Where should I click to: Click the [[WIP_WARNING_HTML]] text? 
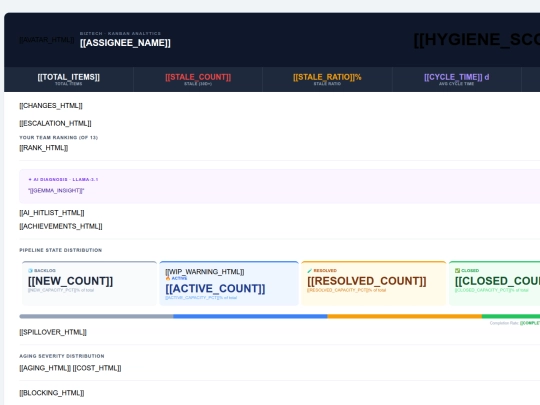205,272
